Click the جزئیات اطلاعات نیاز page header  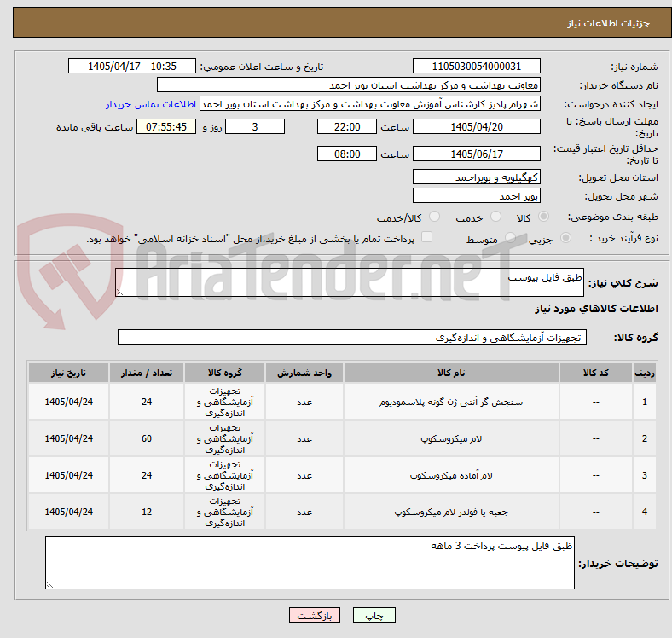coord(608,23)
